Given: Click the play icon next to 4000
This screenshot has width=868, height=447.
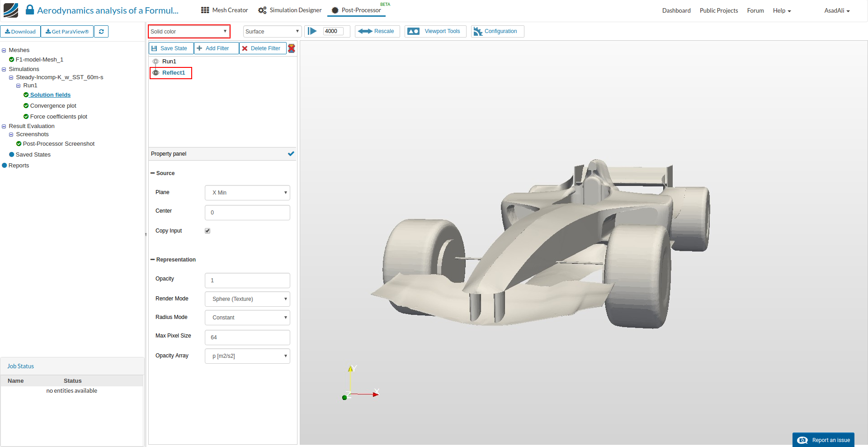Looking at the screenshot, I should [312, 31].
